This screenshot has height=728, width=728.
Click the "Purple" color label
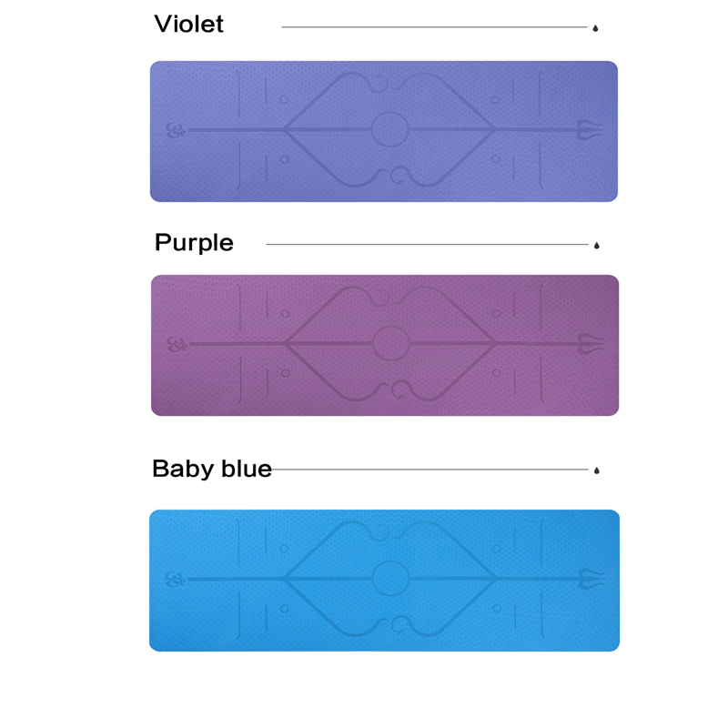click(x=194, y=243)
